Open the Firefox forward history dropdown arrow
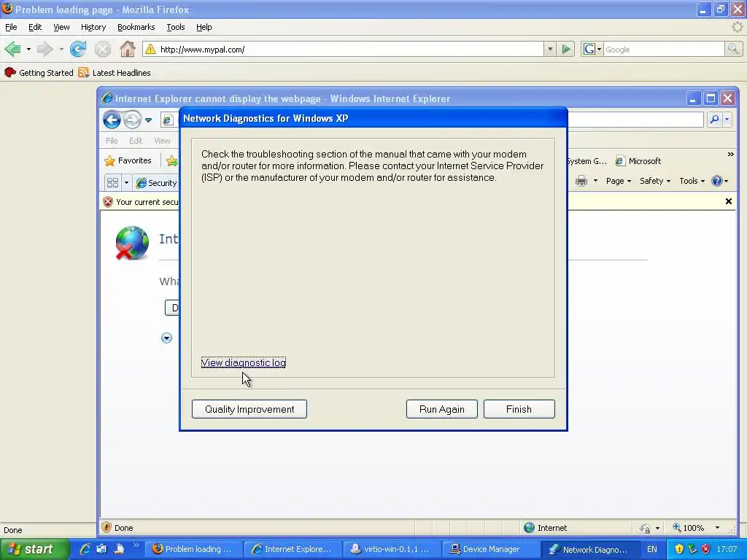 61,49
